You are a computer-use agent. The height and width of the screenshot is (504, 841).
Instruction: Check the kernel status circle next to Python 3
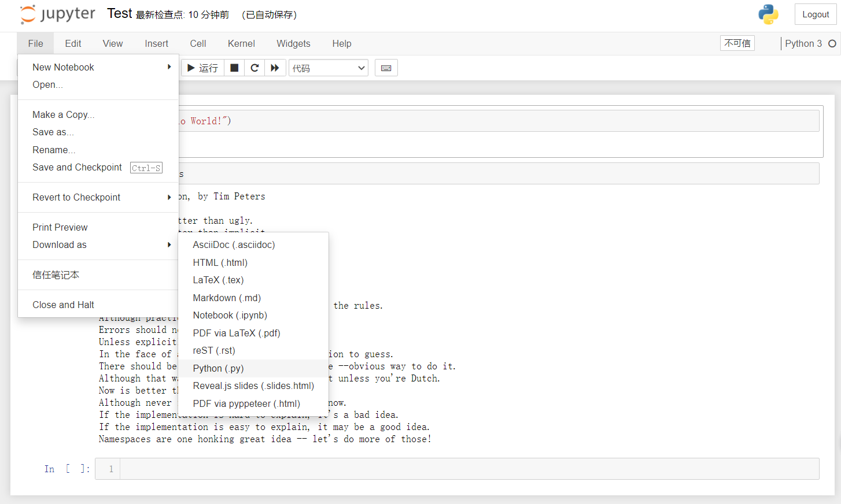[x=833, y=43]
